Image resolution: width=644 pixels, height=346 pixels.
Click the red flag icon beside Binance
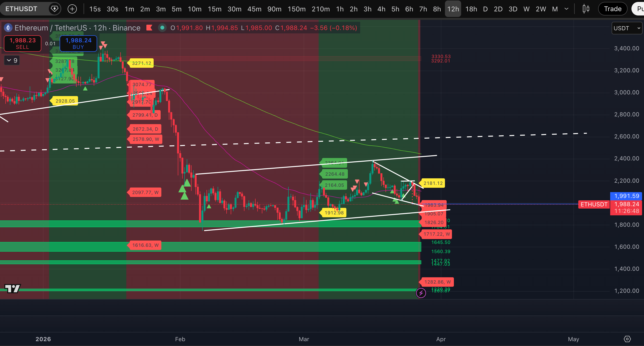(149, 28)
